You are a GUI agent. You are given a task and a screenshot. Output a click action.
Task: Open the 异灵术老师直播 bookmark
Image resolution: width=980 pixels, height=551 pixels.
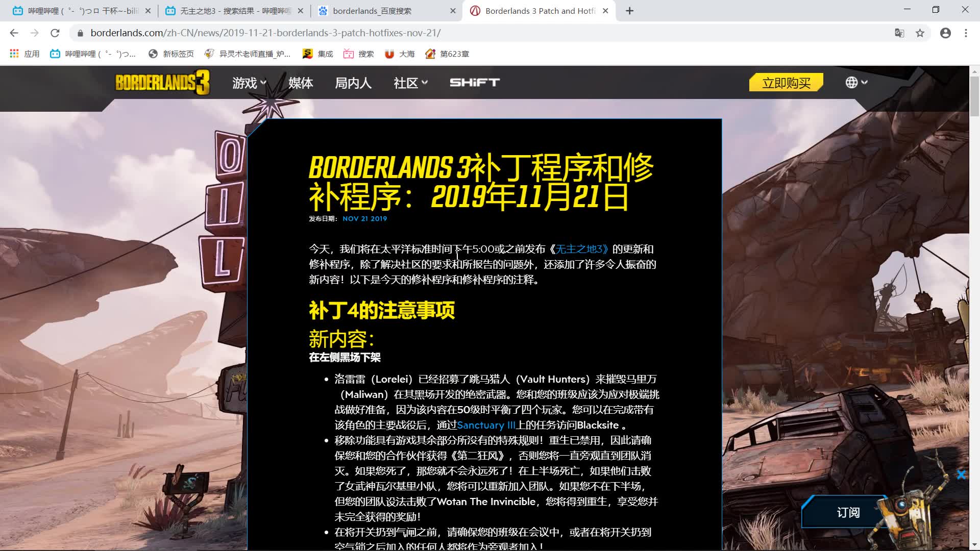tap(247, 54)
